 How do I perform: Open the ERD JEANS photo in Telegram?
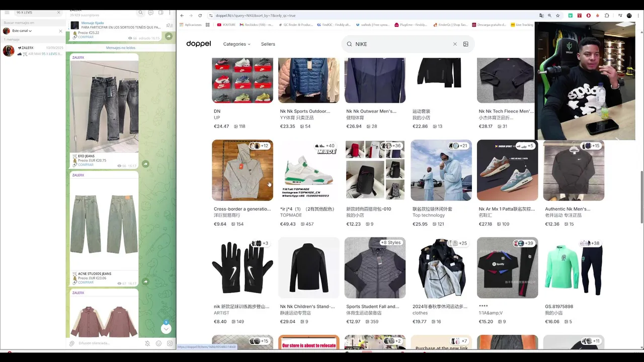pyautogui.click(x=104, y=106)
